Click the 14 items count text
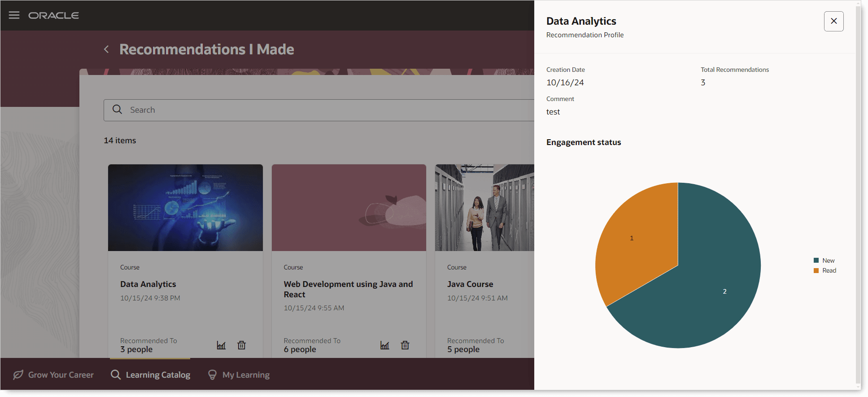Image resolution: width=868 pixels, height=397 pixels. click(x=120, y=141)
